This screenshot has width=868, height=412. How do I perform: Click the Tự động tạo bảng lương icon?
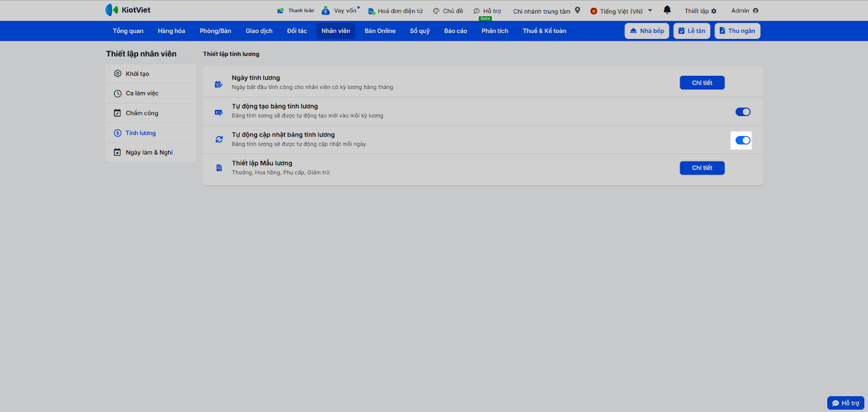[x=219, y=113]
